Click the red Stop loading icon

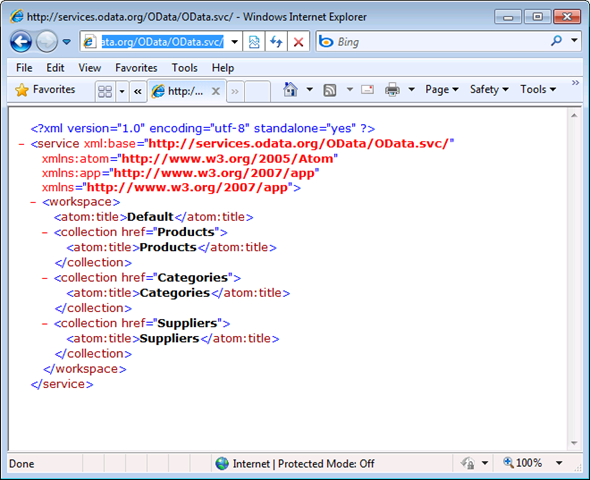[298, 42]
